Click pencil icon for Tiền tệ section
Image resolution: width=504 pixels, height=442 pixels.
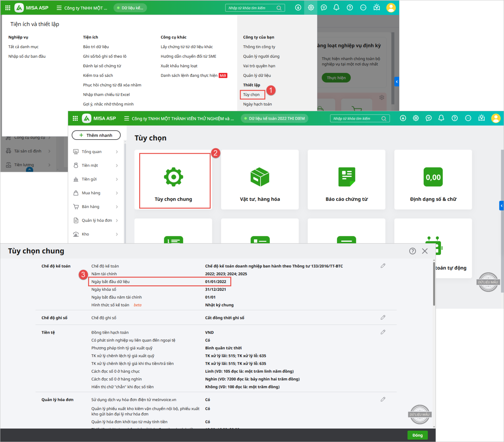click(383, 332)
